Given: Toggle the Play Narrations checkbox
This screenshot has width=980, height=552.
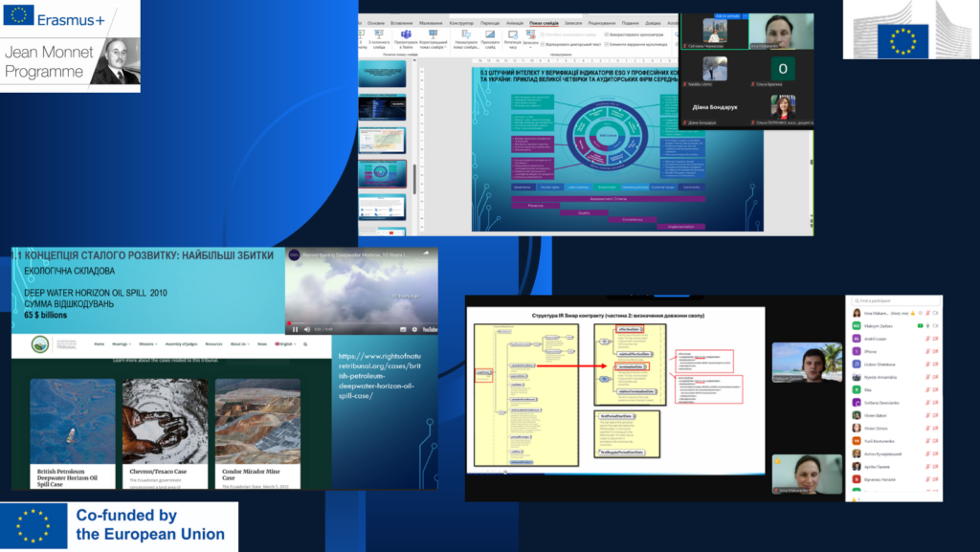Looking at the screenshot, I should [x=543, y=44].
